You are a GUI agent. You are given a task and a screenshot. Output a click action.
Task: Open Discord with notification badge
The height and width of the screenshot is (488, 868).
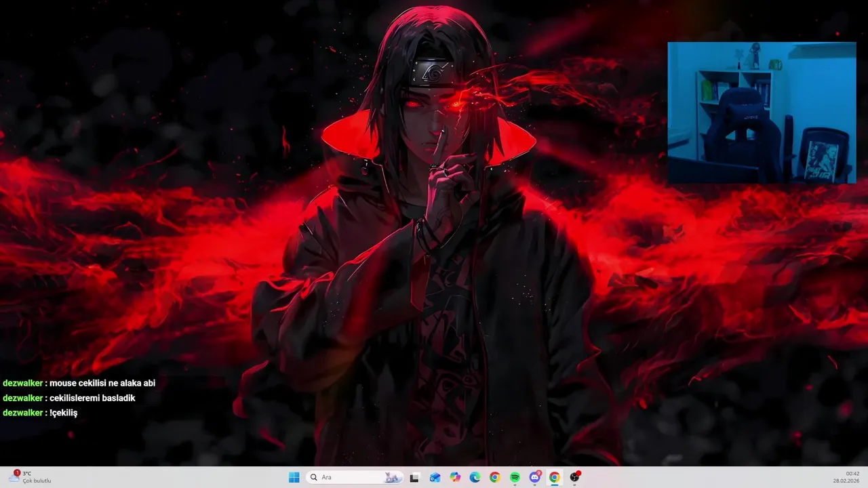[535, 477]
